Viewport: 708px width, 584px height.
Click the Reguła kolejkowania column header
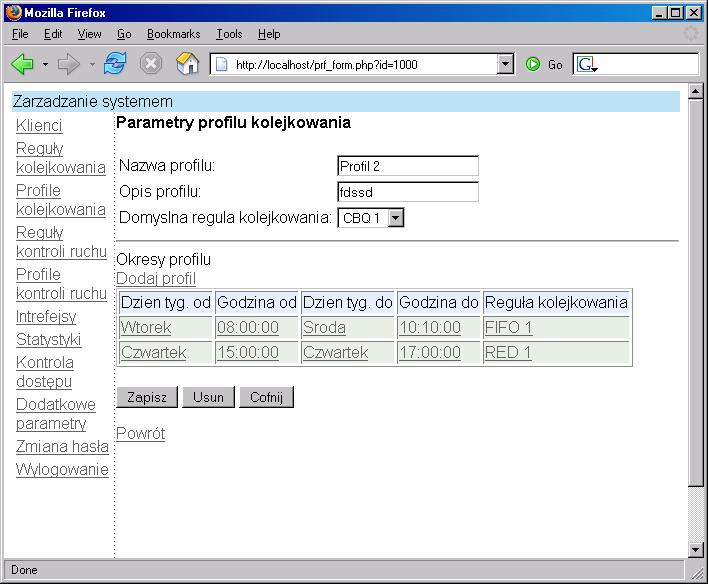(556, 302)
